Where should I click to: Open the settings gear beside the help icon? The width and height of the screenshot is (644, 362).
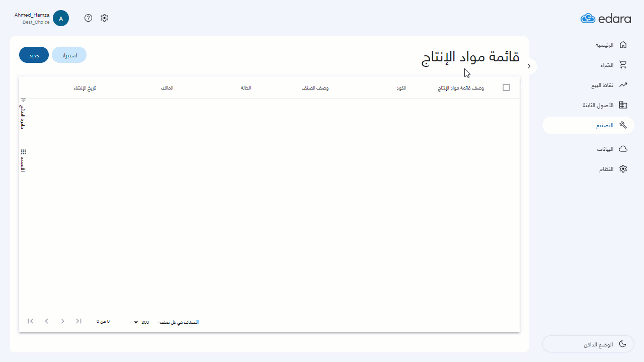click(x=104, y=18)
